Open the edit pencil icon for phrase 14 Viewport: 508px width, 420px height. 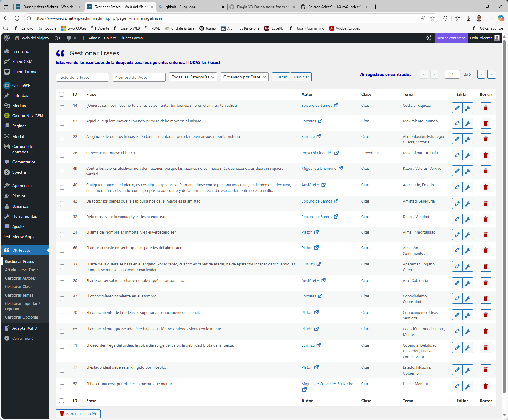(457, 108)
